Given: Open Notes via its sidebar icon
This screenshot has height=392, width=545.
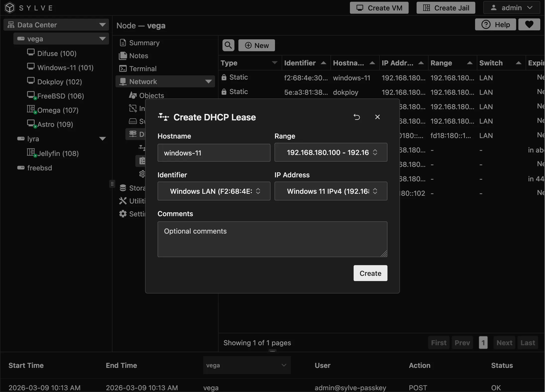Looking at the screenshot, I should tap(123, 56).
